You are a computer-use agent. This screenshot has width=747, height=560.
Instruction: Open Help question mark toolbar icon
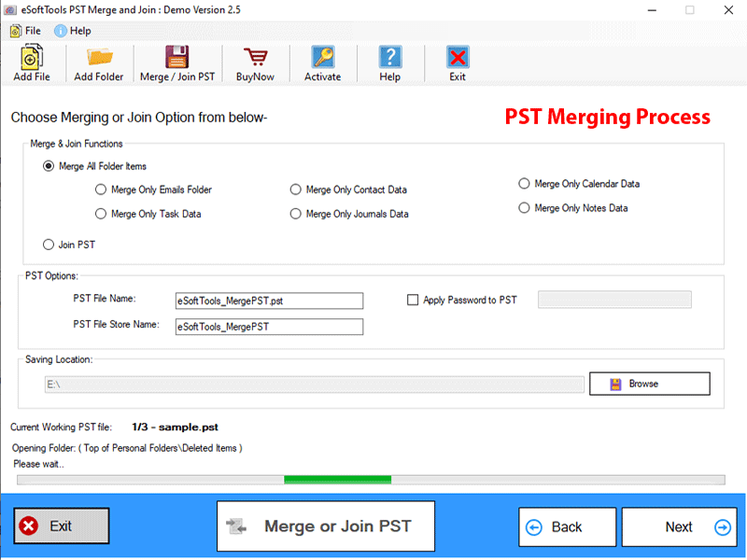(389, 57)
